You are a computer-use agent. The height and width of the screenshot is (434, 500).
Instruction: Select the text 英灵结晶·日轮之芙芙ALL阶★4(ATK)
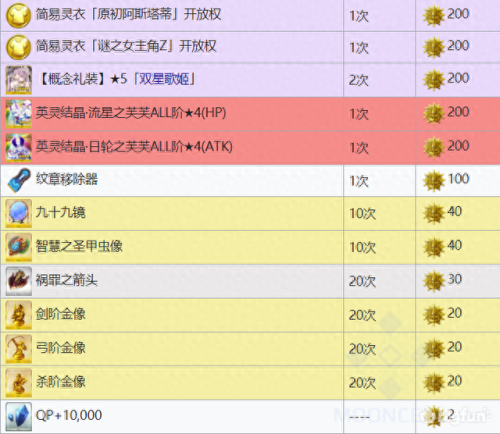click(134, 147)
